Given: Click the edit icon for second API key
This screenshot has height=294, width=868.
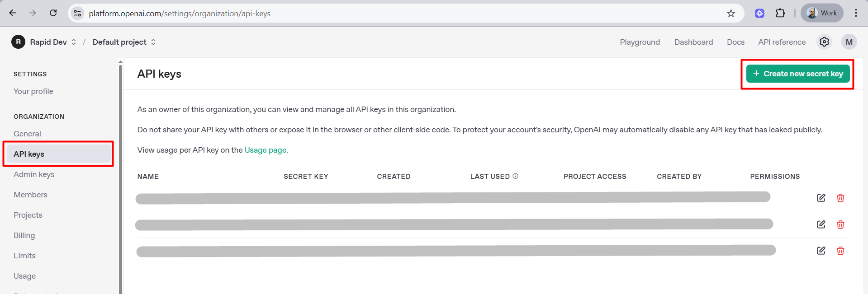Looking at the screenshot, I should tap(821, 224).
